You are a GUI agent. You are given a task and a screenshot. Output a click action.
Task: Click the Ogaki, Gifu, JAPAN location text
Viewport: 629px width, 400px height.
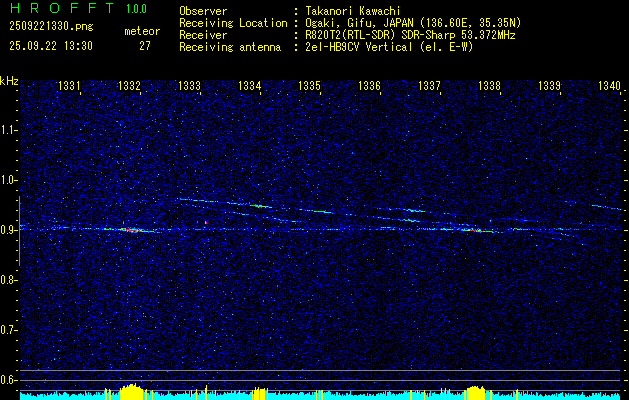point(413,23)
